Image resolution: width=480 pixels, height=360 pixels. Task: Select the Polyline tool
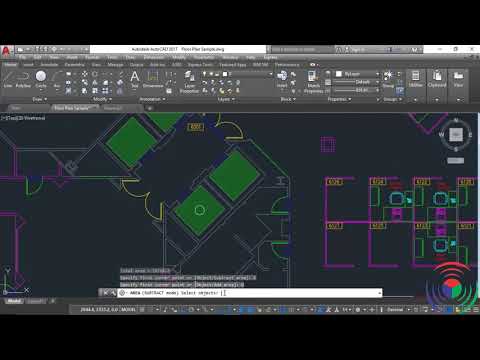[23, 79]
